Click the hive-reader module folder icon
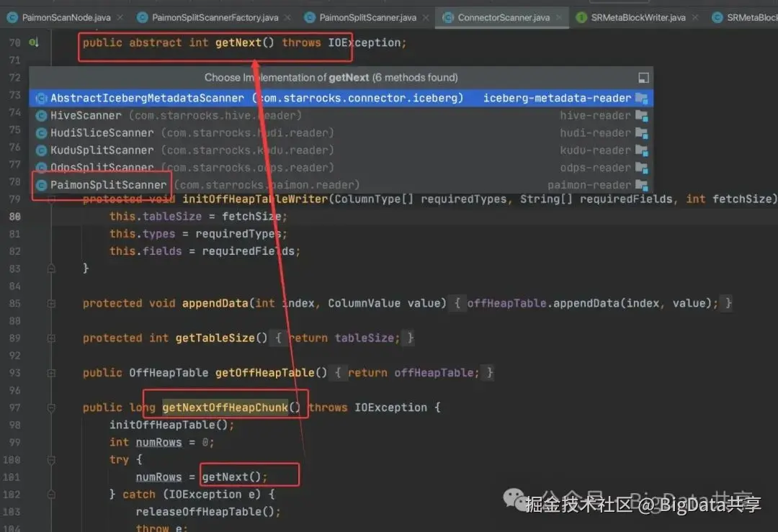This screenshot has height=532, width=778. 642,115
